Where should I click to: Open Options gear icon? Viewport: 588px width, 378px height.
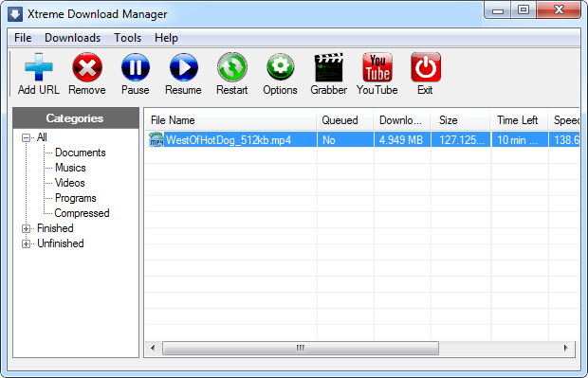coord(280,67)
